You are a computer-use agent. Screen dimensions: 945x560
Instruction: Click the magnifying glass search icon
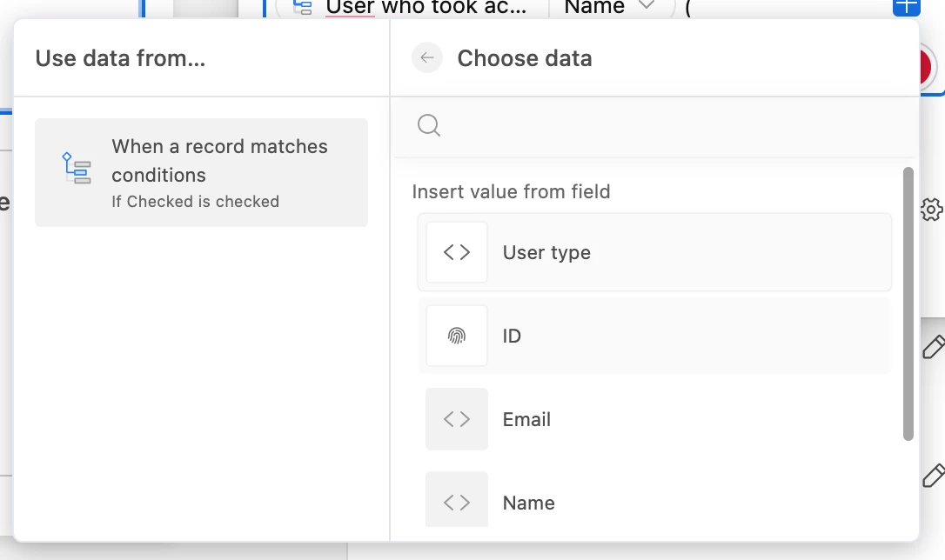(x=428, y=125)
